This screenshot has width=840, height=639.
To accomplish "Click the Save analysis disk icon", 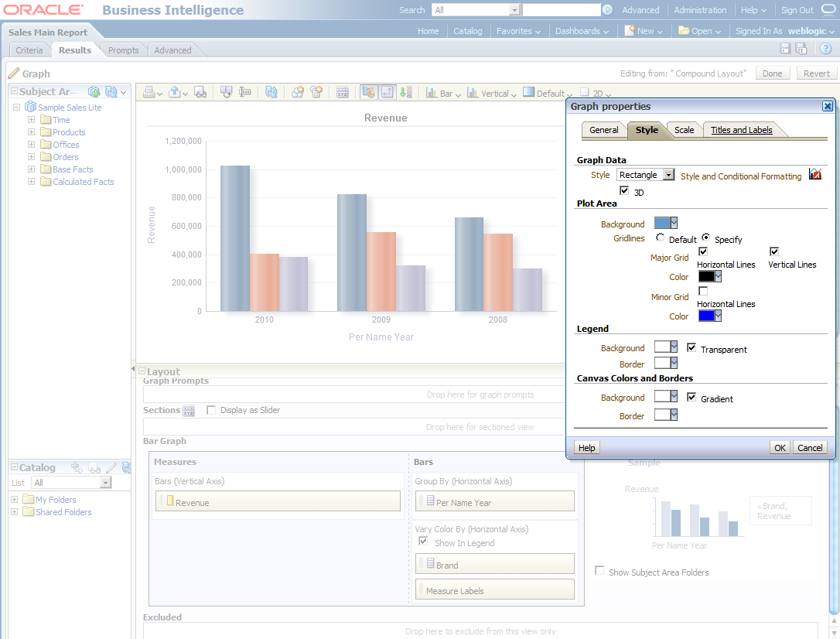I will pos(784,48).
